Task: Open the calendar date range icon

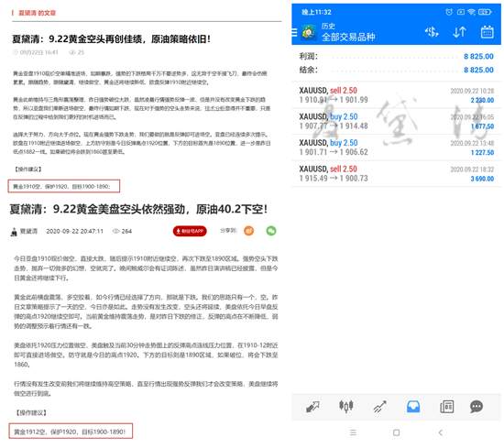Action: coord(487,32)
